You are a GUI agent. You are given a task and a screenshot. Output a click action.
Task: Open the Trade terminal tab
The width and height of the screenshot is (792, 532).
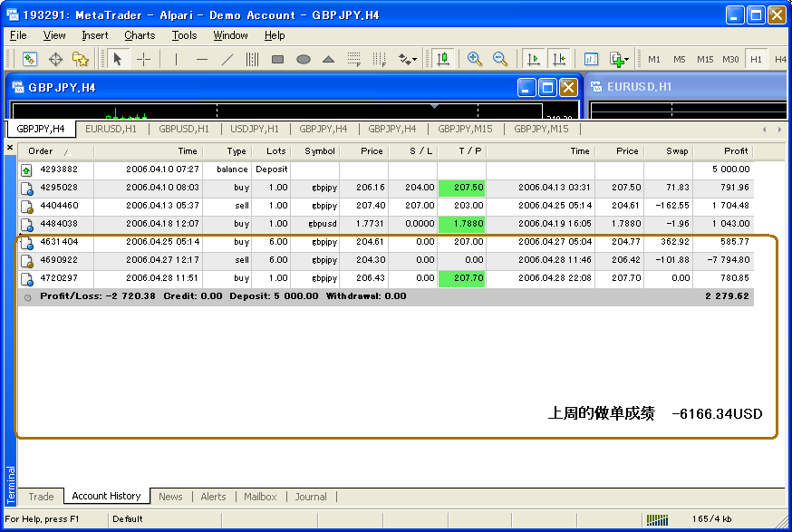tap(41, 497)
